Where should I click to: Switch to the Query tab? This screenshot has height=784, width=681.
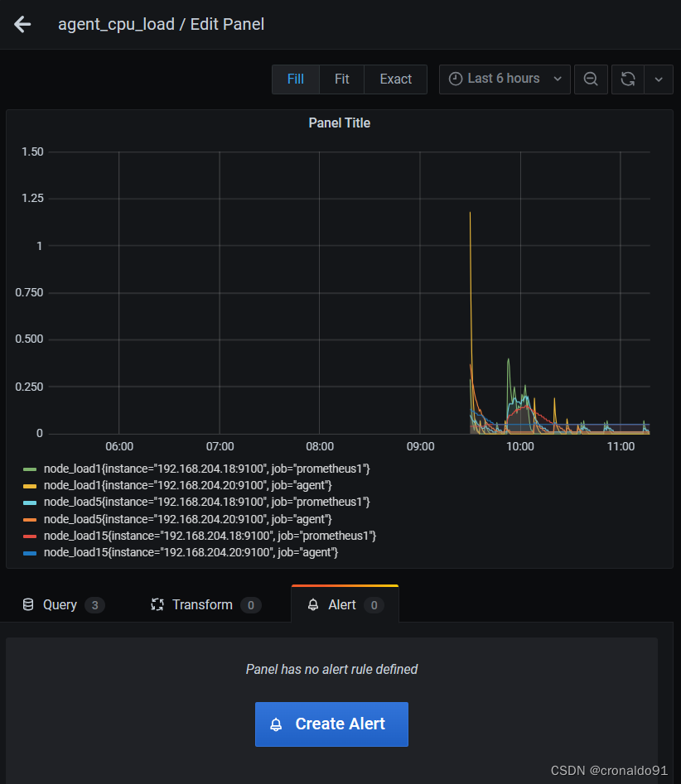click(x=64, y=605)
